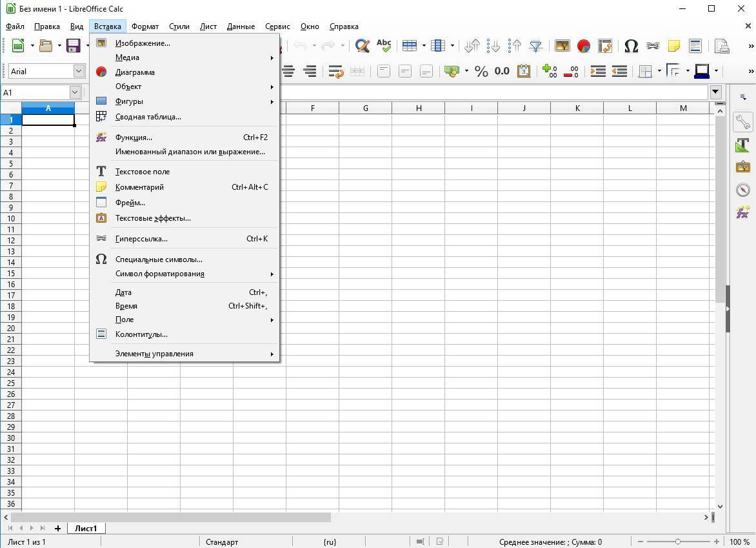The image size is (756, 548).
Task: Open the sidebar Functions panel icon
Action: click(x=742, y=212)
